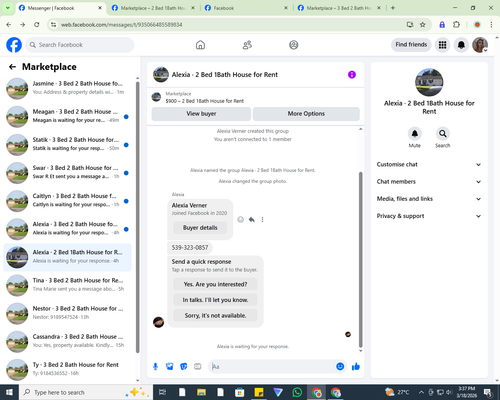Send quick reply 'Yes. Are you interested?'
Viewport: 500px width, 400px height.
[215, 284]
